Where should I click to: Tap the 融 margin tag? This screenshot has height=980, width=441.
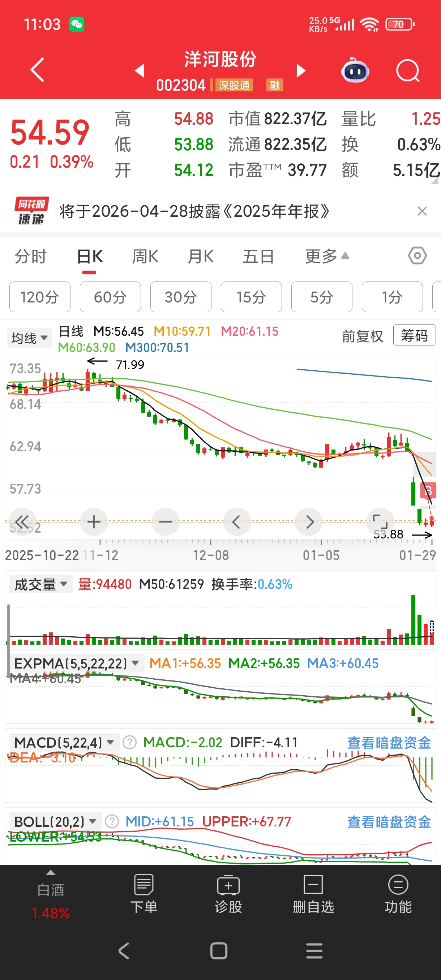pos(275,85)
